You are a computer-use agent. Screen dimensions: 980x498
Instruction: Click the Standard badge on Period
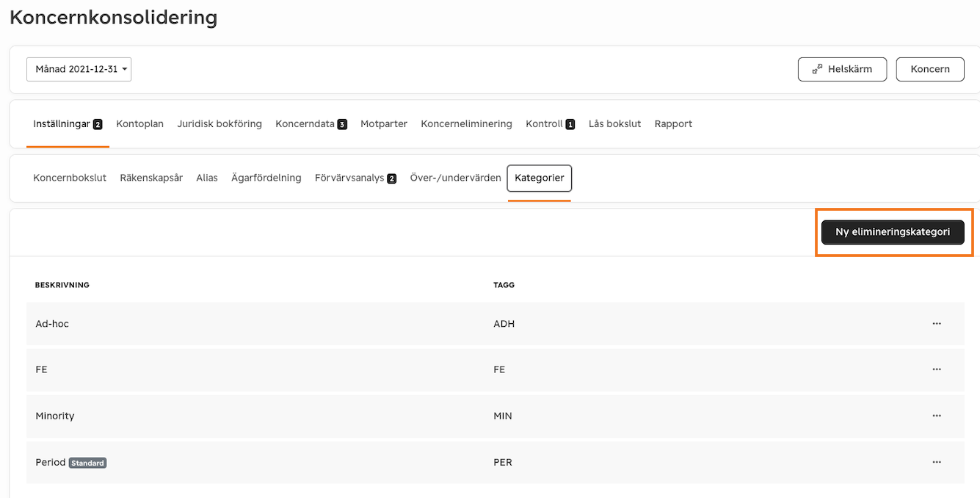(87, 463)
